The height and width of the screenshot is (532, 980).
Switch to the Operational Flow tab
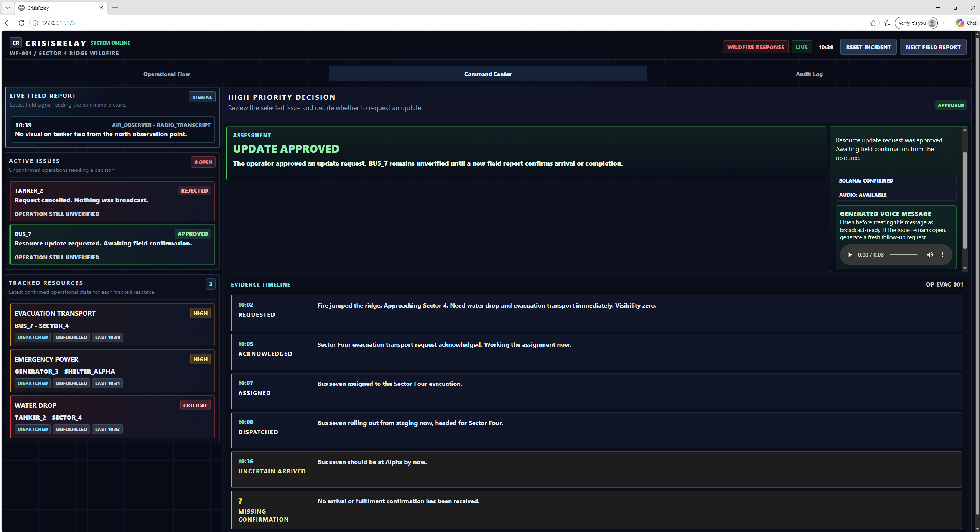pyautogui.click(x=166, y=74)
